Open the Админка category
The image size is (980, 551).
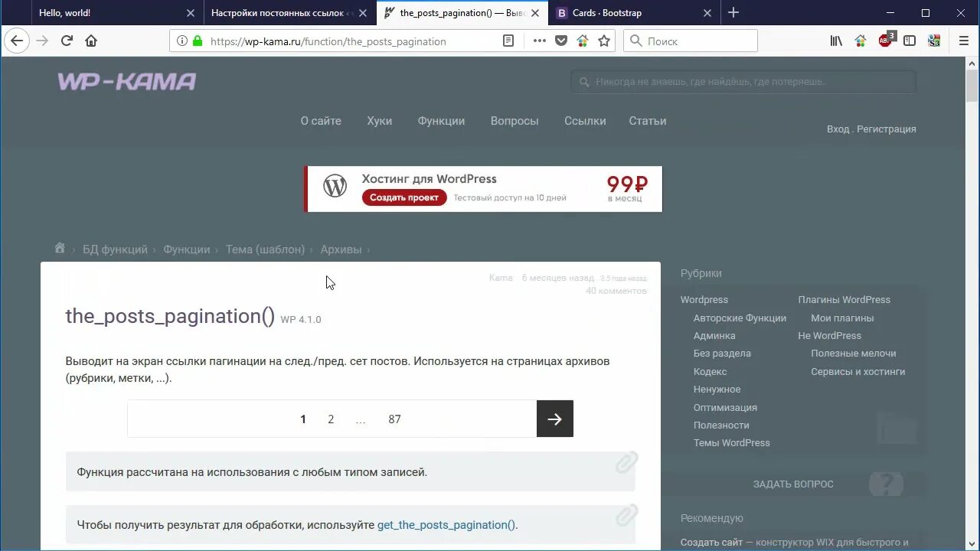714,335
